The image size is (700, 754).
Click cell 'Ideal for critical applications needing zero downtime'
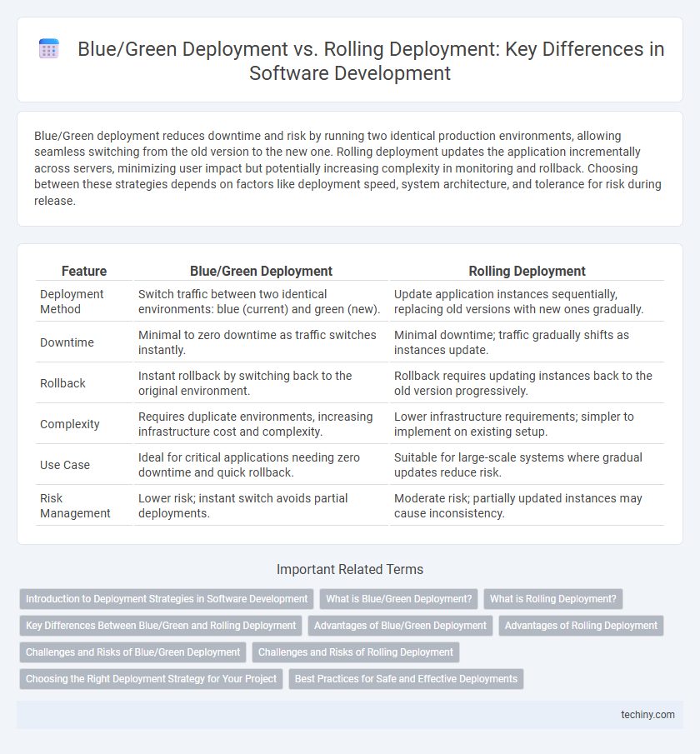(261, 465)
